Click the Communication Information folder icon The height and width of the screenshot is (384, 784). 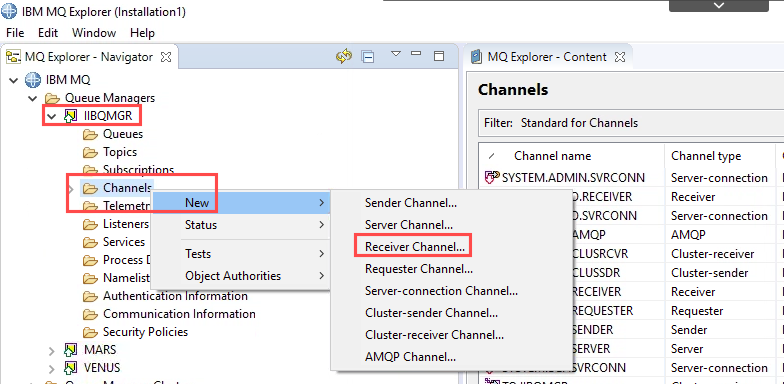(x=90, y=314)
